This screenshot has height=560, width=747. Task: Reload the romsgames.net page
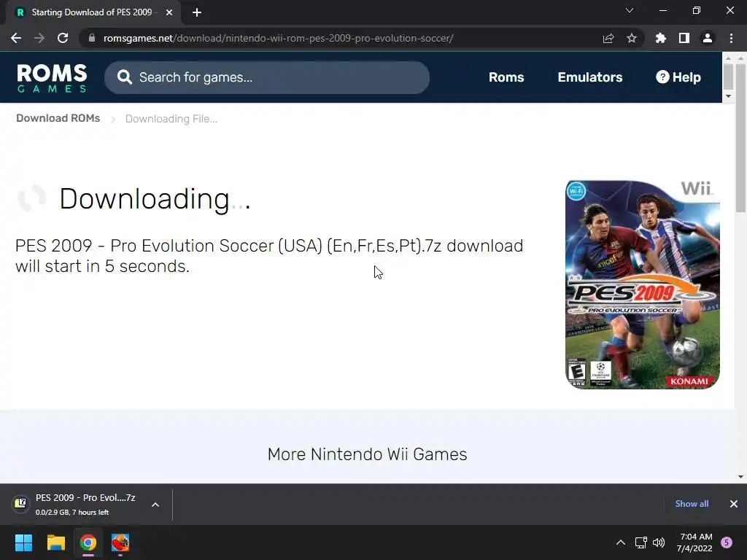(x=63, y=38)
